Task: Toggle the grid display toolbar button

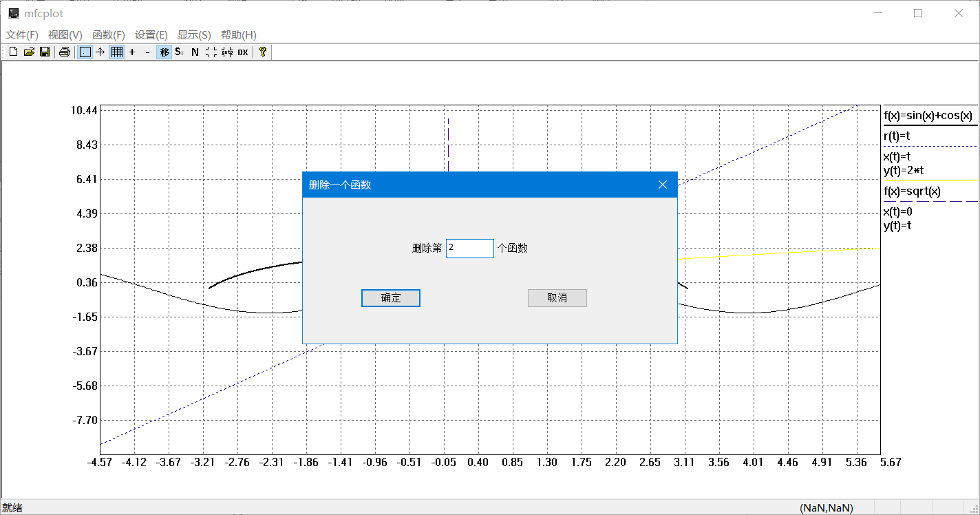Action: 116,52
